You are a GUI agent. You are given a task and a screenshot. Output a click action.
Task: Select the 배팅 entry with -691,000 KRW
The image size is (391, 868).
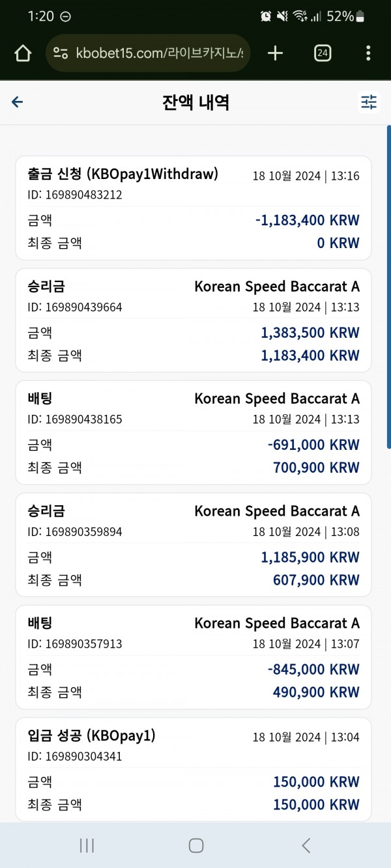click(x=194, y=432)
